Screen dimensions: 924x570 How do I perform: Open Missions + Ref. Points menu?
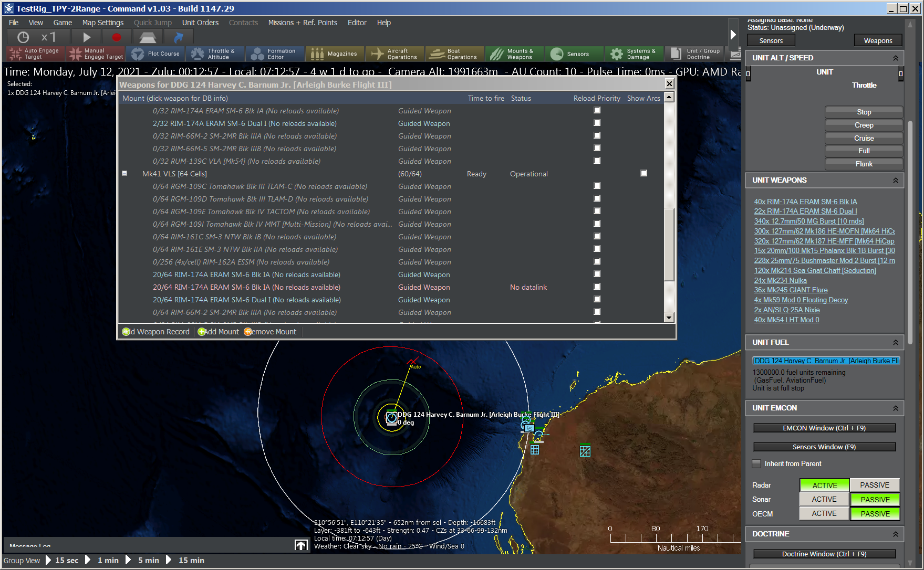pos(303,23)
